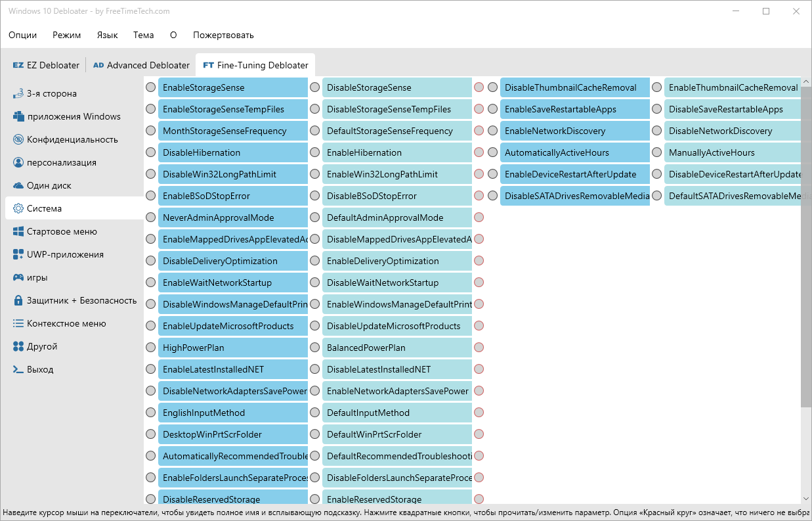Go to the игры gamepad section

coord(74,277)
